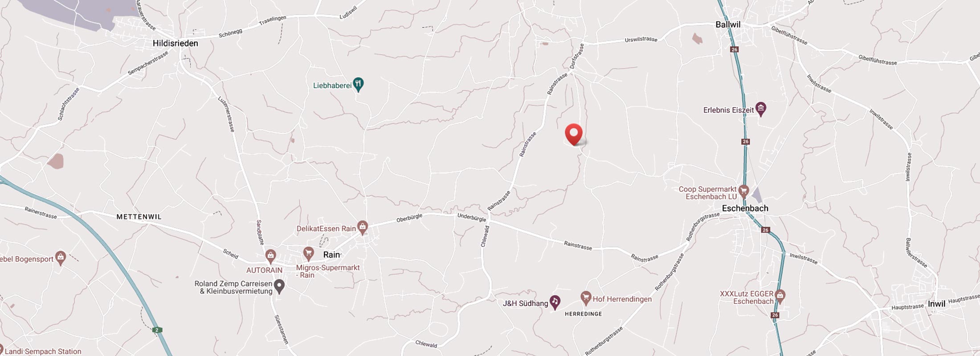Select the Hildisrieden town label
The width and height of the screenshot is (980, 356).
point(175,43)
